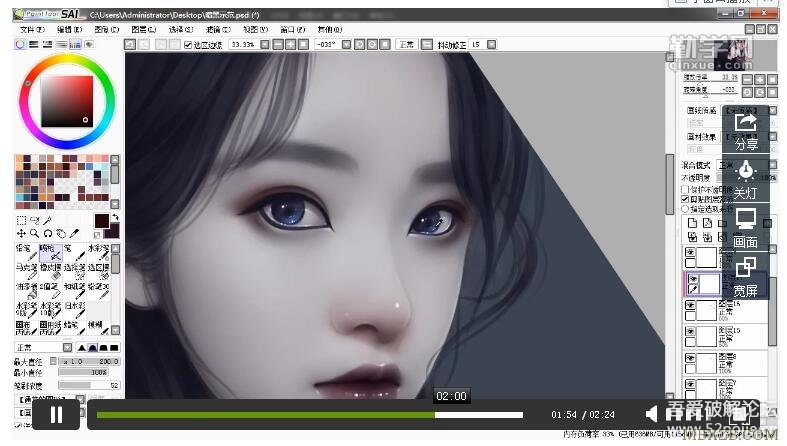This screenshot has width=787, height=446.
Task: Click the foreground color swatch
Action: click(102, 220)
